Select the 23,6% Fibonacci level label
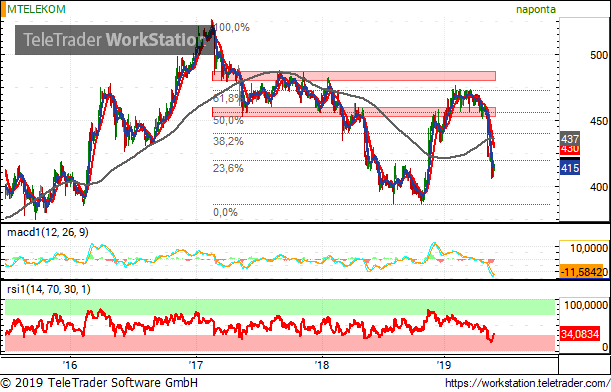The height and width of the screenshot is (392, 611). coord(228,168)
